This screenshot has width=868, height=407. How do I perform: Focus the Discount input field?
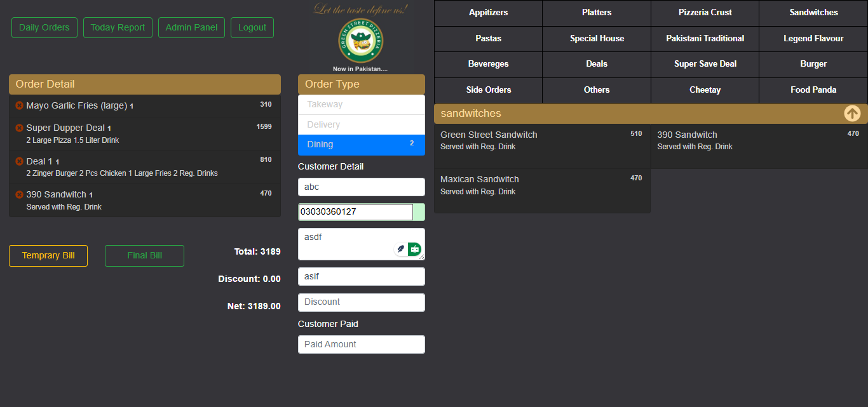pos(361,302)
